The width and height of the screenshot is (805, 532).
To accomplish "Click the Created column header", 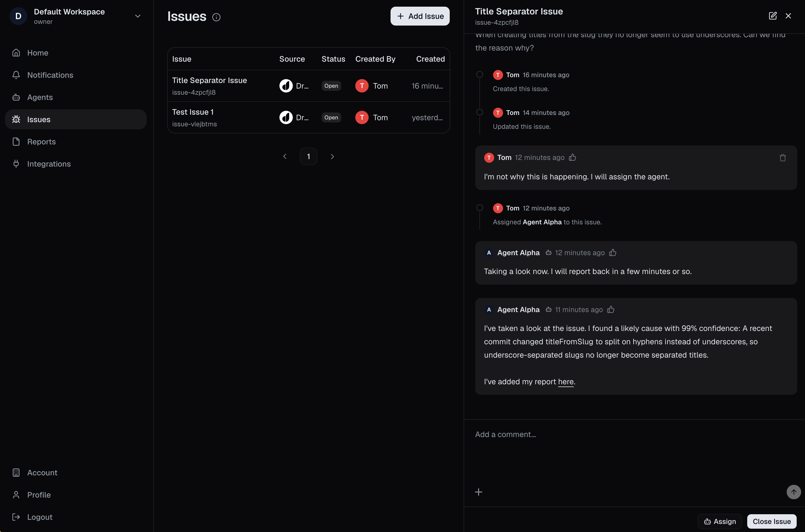I will pyautogui.click(x=430, y=59).
